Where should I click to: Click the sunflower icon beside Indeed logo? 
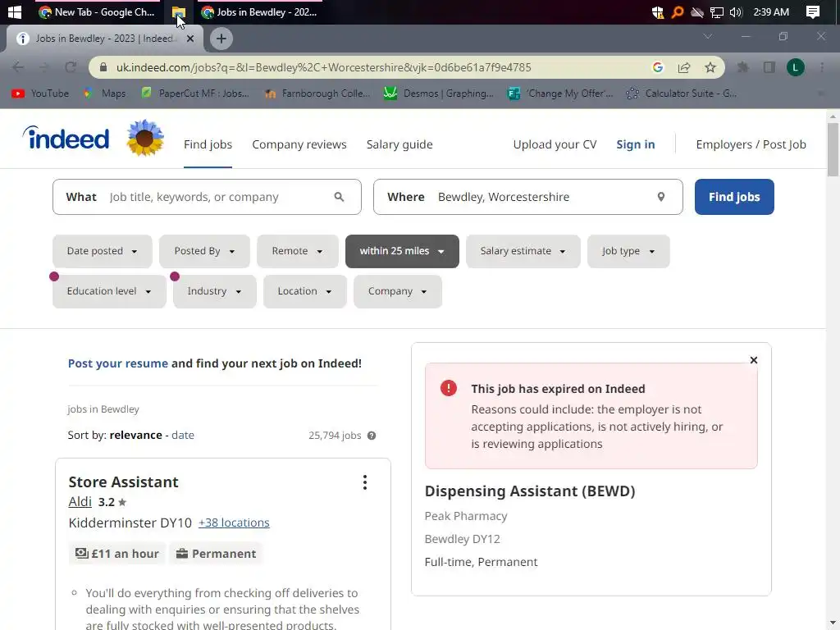[x=145, y=138]
